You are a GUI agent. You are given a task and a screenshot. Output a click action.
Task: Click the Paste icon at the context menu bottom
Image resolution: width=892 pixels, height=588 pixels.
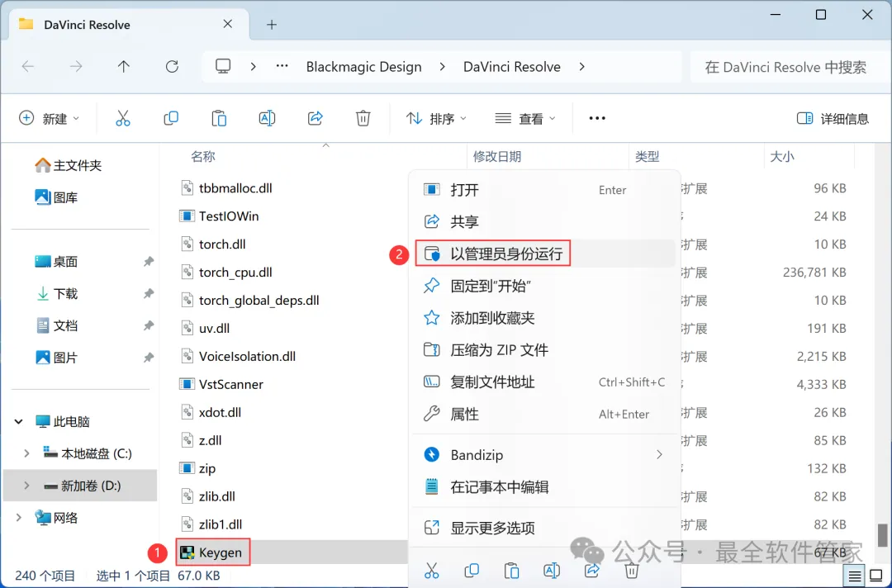point(511,570)
